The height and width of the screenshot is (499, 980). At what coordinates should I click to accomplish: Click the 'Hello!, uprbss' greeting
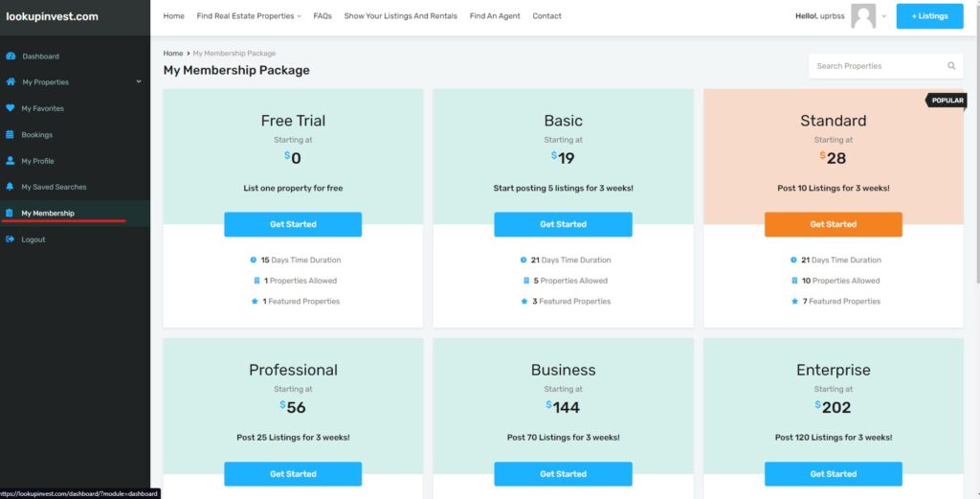pyautogui.click(x=820, y=16)
